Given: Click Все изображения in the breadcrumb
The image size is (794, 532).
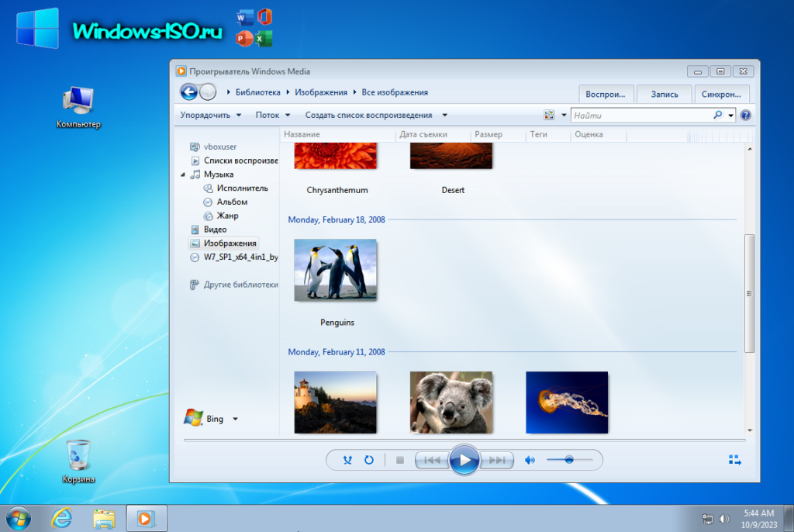Looking at the screenshot, I should point(395,92).
